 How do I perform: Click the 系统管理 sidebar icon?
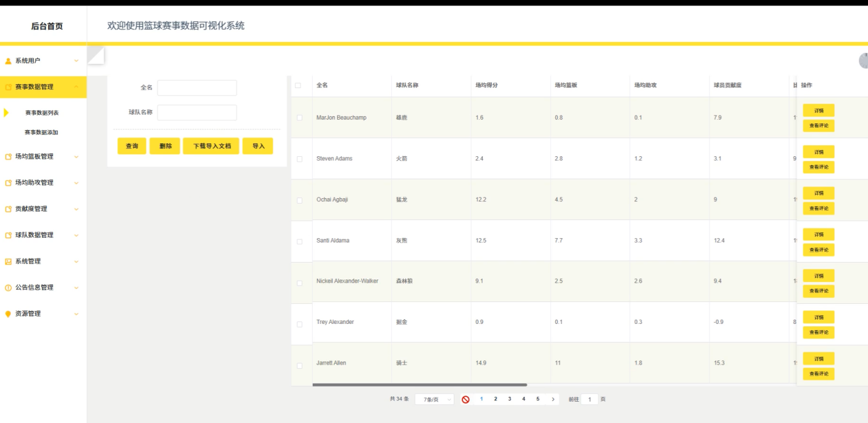(x=9, y=261)
